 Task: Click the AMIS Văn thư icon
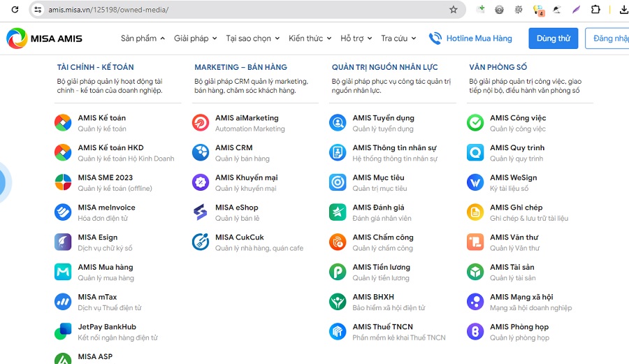[x=475, y=242]
